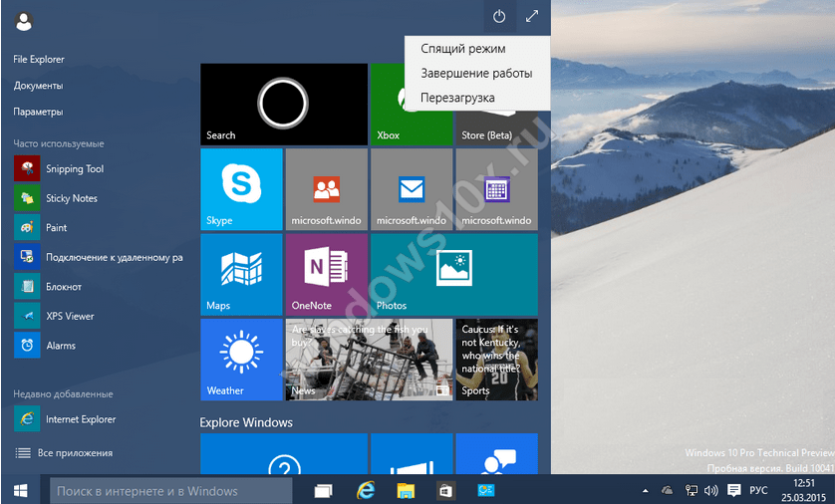Launch Snipping Tool from frequently used list
The height and width of the screenshot is (504, 835).
click(74, 169)
